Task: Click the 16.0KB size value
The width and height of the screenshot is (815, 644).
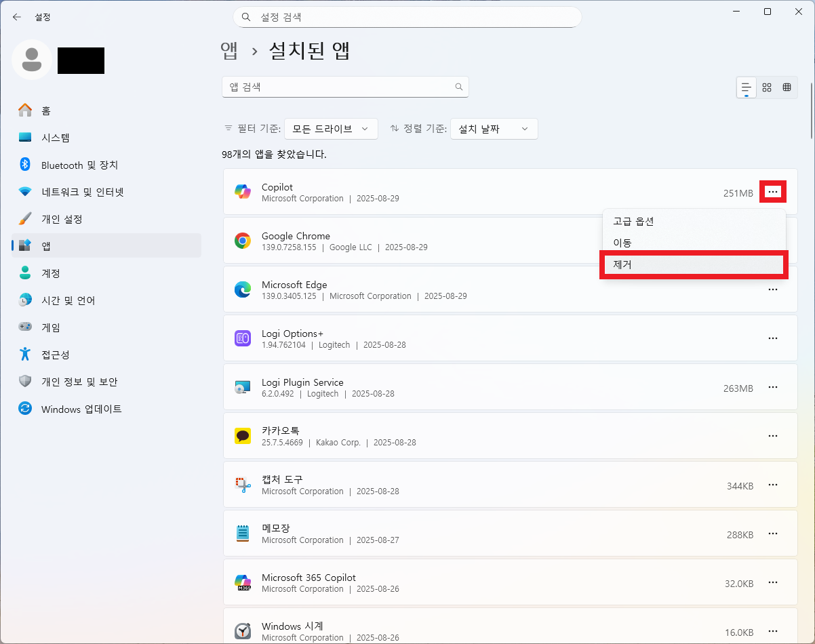Action: click(x=739, y=632)
